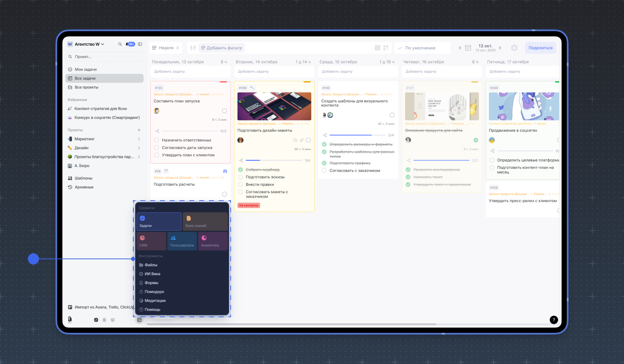
Task: Click "Добавить фильтр" button
Action: click(222, 48)
